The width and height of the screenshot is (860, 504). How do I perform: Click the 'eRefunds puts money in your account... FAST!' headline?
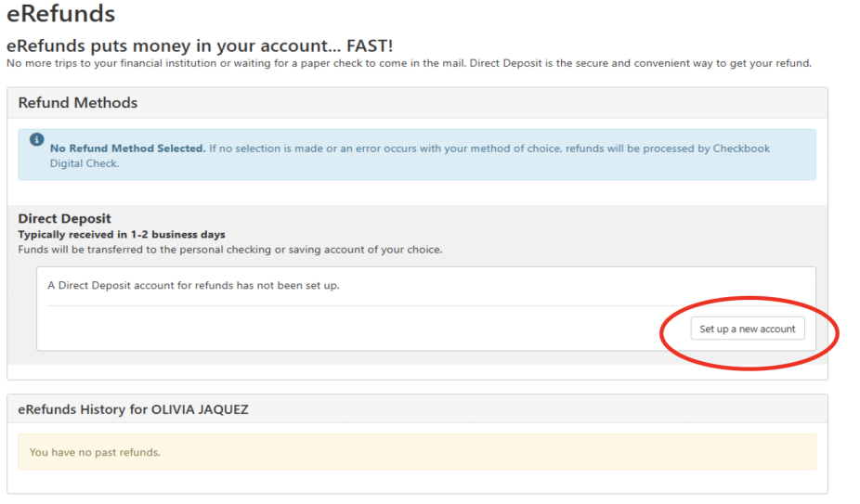[x=200, y=45]
